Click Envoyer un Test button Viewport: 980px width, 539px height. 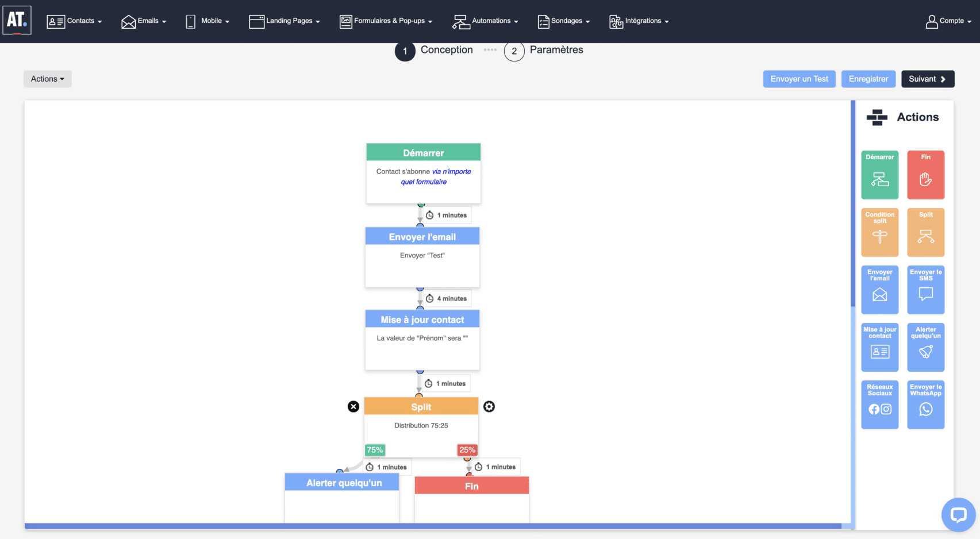(x=799, y=79)
